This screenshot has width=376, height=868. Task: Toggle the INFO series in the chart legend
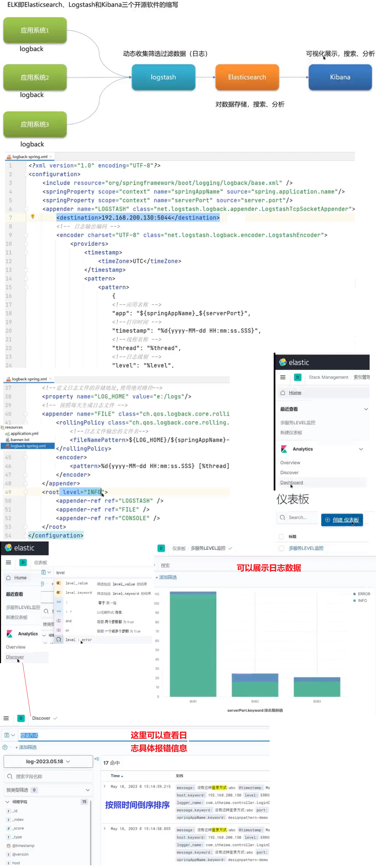click(x=360, y=600)
